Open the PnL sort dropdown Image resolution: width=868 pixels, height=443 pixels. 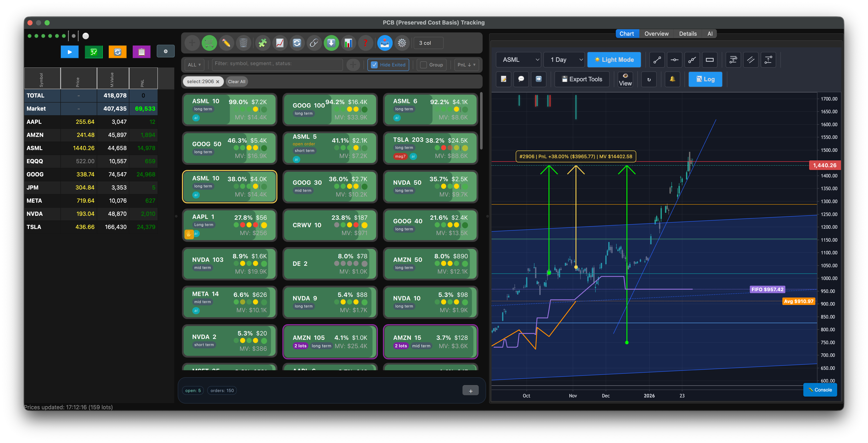(x=466, y=65)
